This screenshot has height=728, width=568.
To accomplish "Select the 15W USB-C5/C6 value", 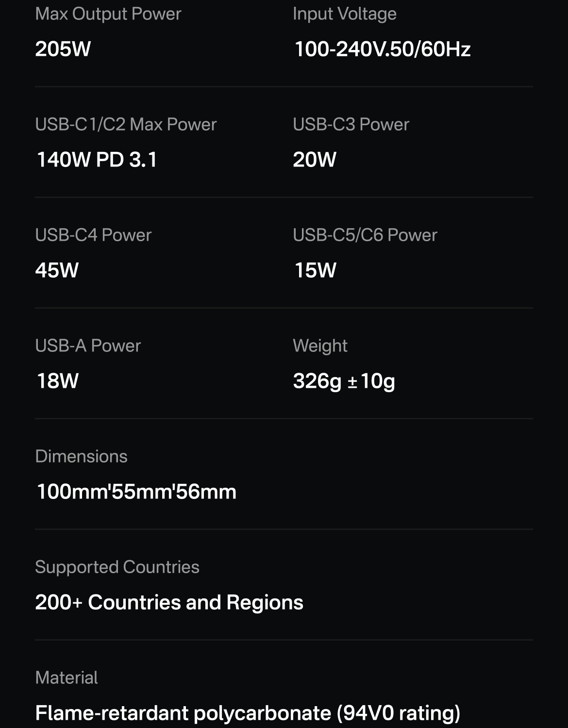I will click(315, 270).
